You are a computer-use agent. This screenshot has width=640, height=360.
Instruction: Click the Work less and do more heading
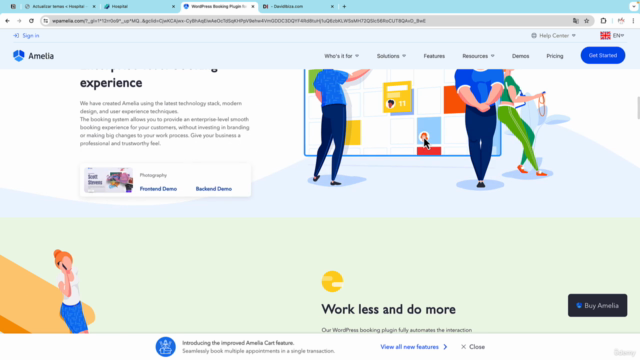point(388,309)
